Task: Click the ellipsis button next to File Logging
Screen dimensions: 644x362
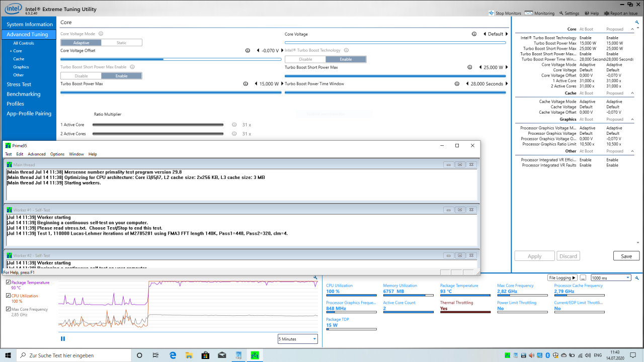Action: (583, 278)
